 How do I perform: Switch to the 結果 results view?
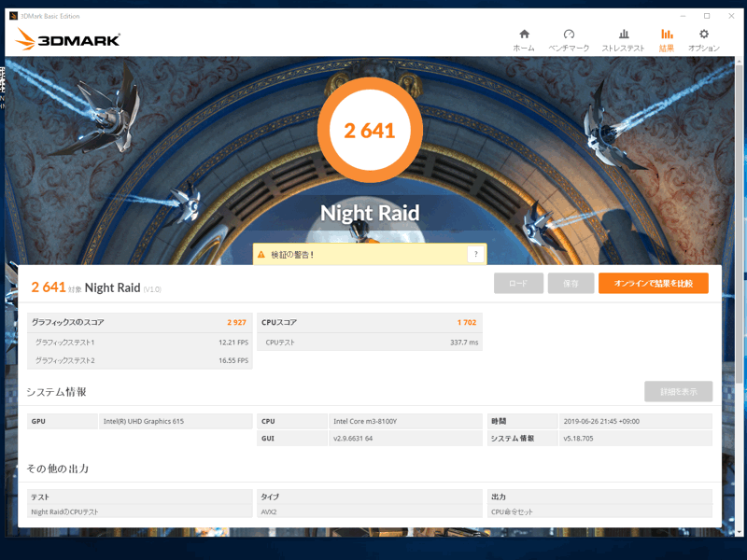[x=666, y=39]
